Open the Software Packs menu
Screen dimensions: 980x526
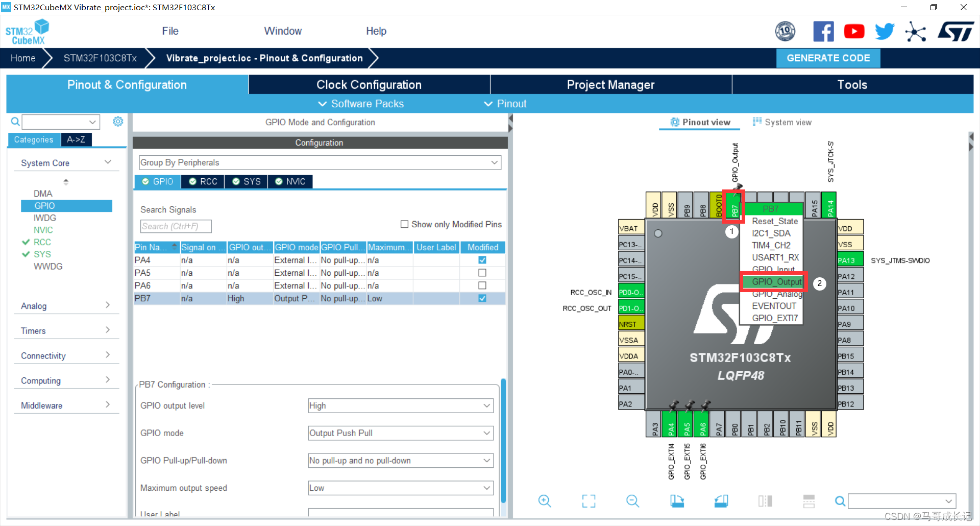pos(361,104)
